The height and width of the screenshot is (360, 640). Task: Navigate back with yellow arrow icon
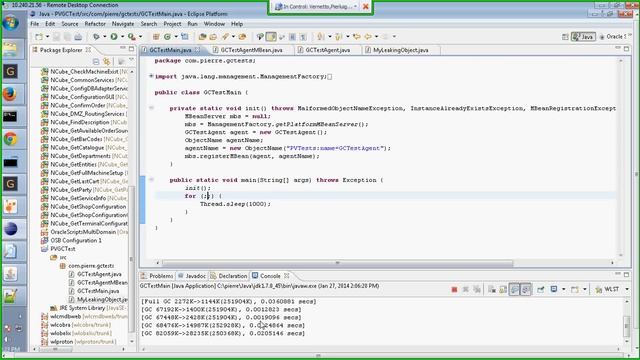click(368, 37)
